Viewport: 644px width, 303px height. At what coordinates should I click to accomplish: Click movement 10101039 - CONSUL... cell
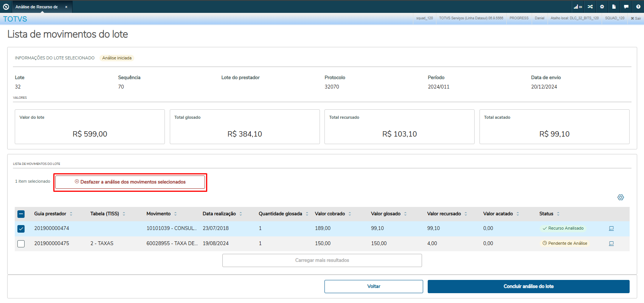(x=172, y=228)
